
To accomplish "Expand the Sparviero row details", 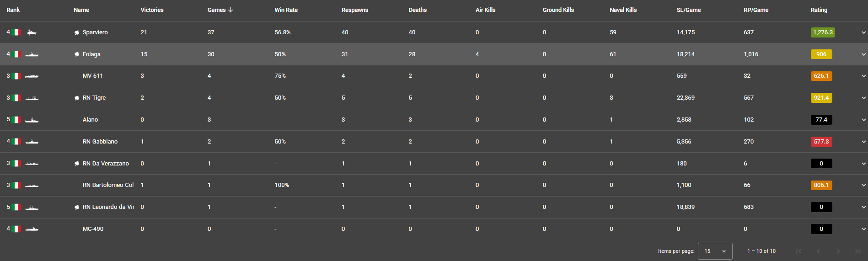I will [x=863, y=32].
